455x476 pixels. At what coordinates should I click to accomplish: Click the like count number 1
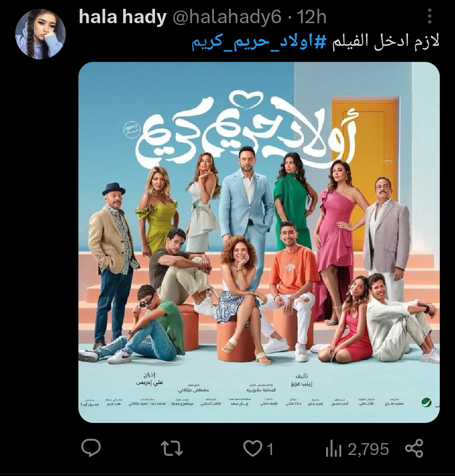click(x=270, y=449)
